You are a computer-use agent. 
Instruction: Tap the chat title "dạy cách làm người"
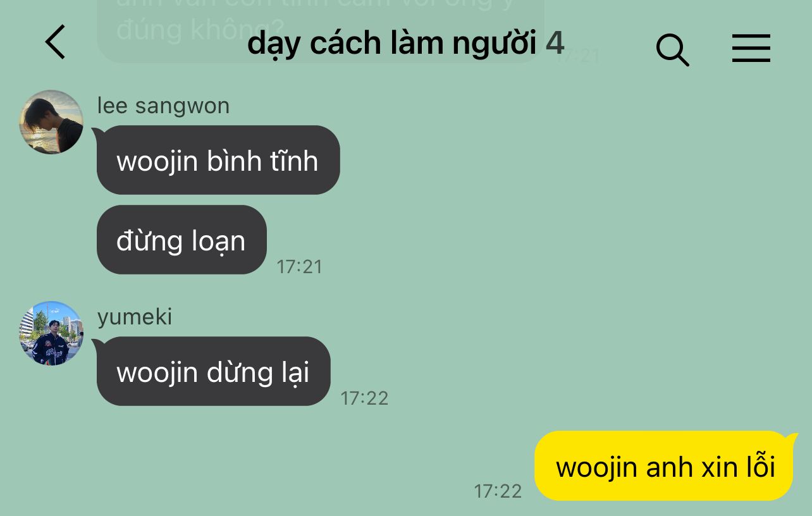pyautogui.click(x=392, y=44)
